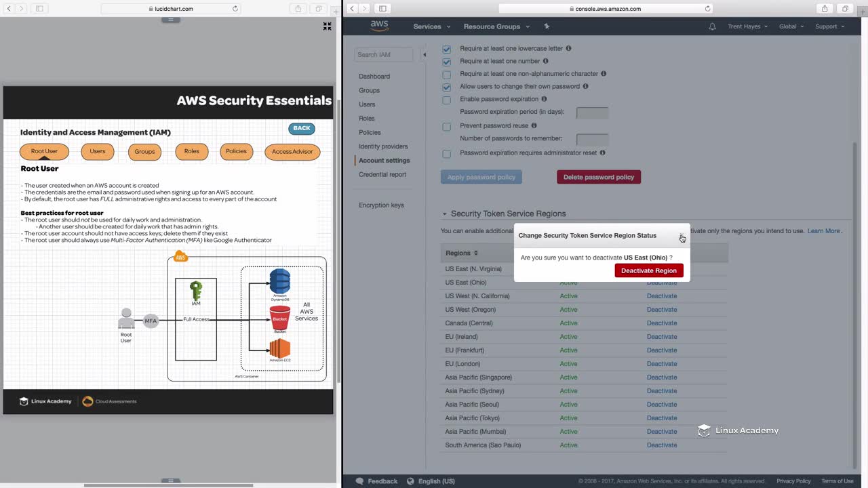Go back in the AWS Safari window

[352, 9]
